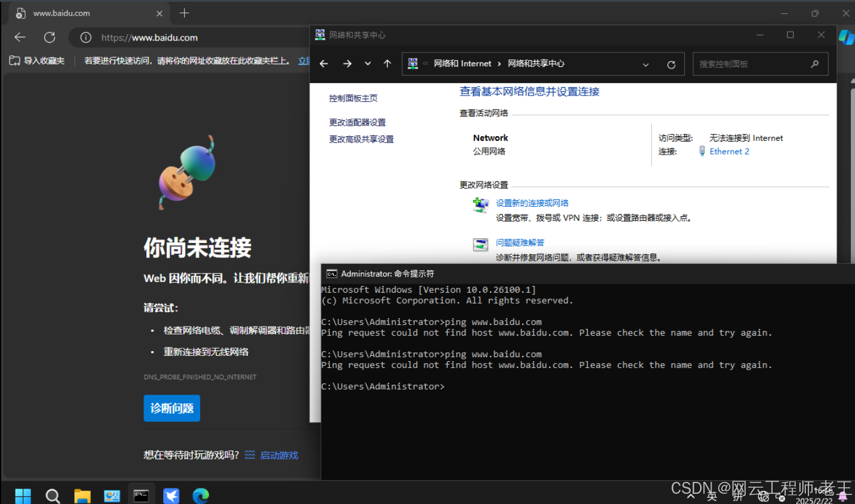
Task: Click the new connection setup icon
Action: click(x=481, y=205)
